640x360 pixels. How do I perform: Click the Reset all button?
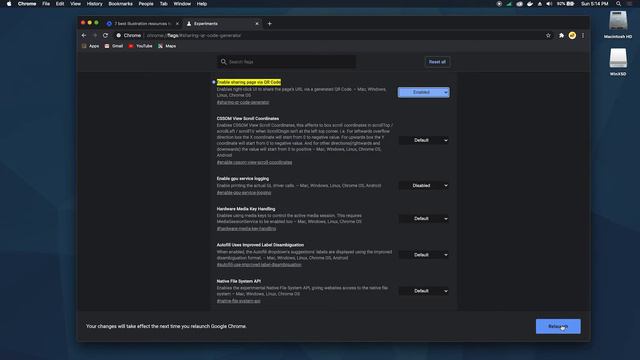[437, 62]
